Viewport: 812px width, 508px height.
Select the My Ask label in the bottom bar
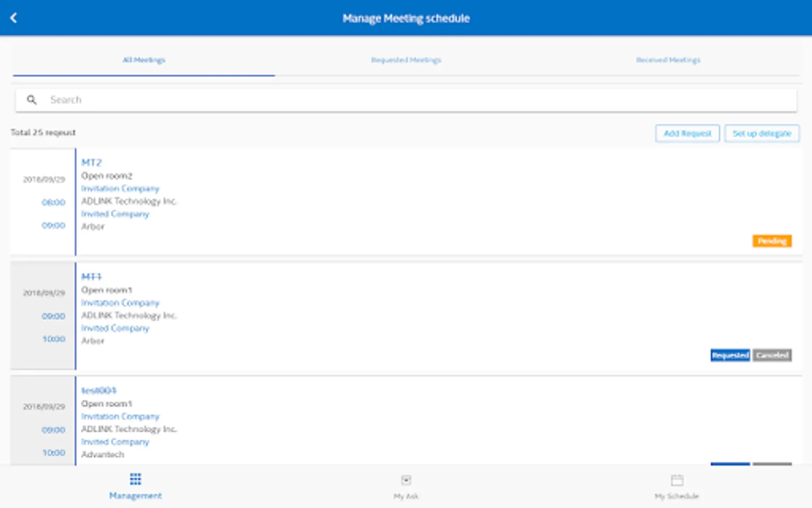click(406, 496)
